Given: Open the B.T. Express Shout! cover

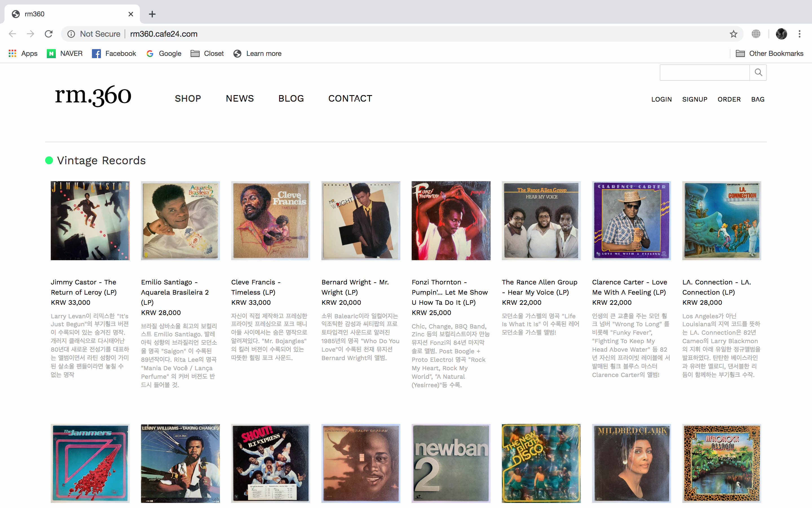Looking at the screenshot, I should (271, 463).
